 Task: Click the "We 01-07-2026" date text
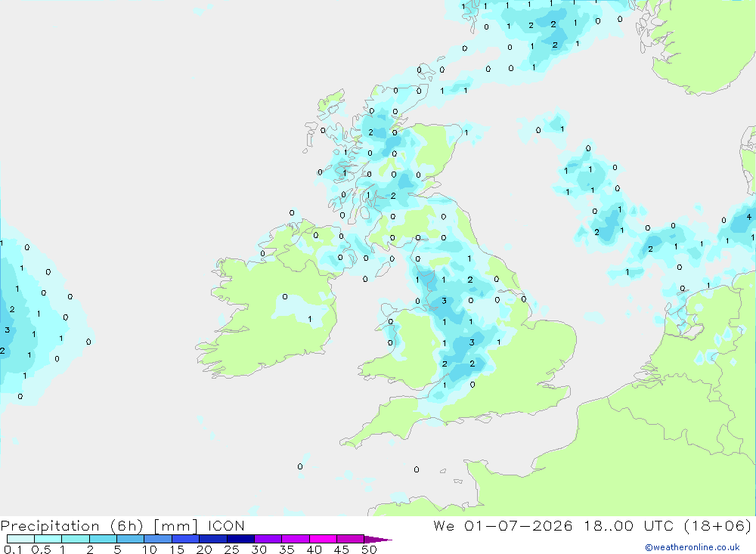(x=503, y=525)
